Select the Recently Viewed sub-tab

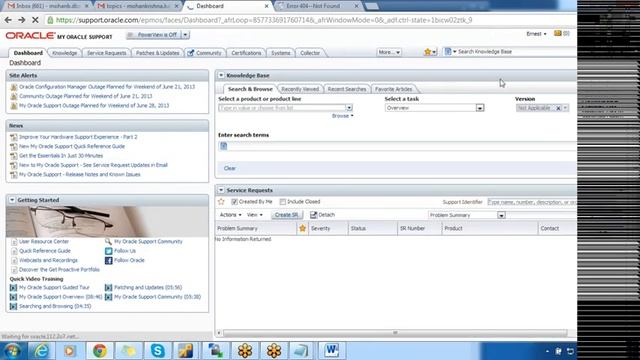click(300, 89)
